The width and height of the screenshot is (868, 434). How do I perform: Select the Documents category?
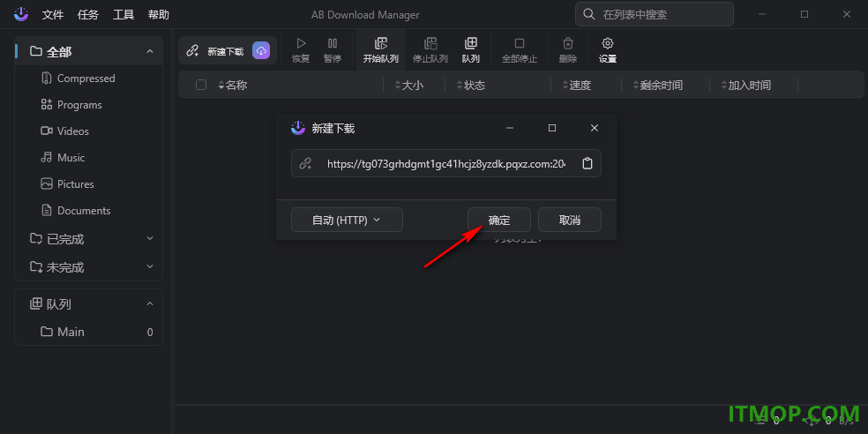(x=89, y=210)
